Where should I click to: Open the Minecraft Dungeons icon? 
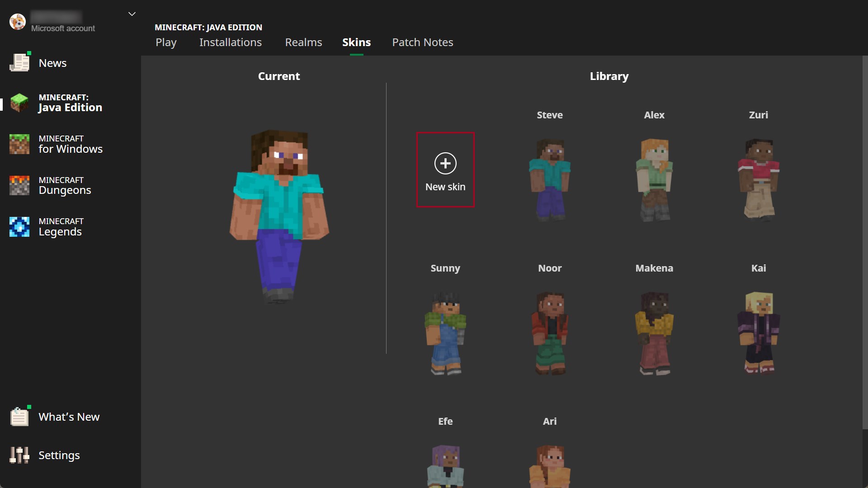pos(19,185)
